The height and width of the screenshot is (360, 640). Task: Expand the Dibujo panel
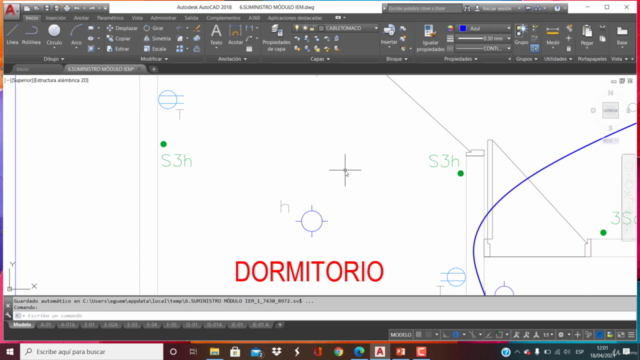[53, 59]
